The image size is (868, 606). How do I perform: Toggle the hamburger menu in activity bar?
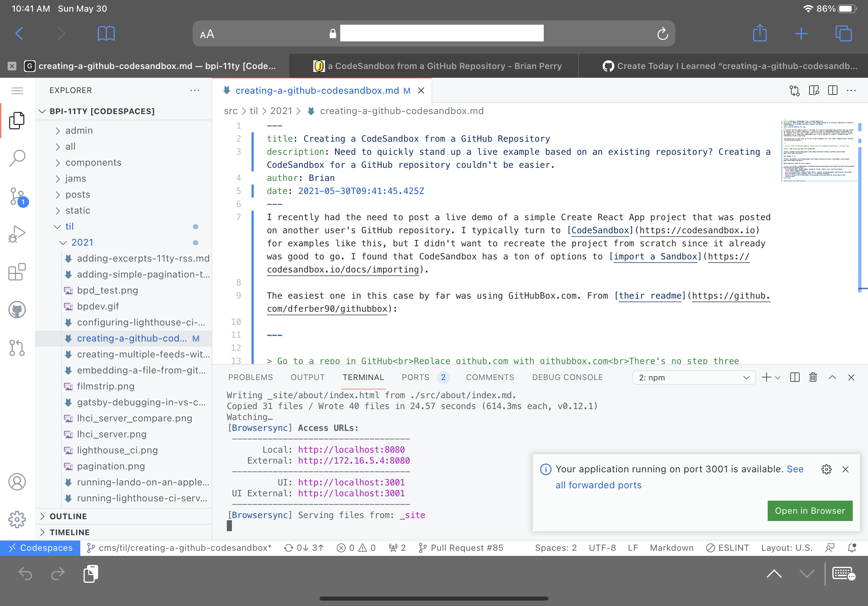(17, 91)
